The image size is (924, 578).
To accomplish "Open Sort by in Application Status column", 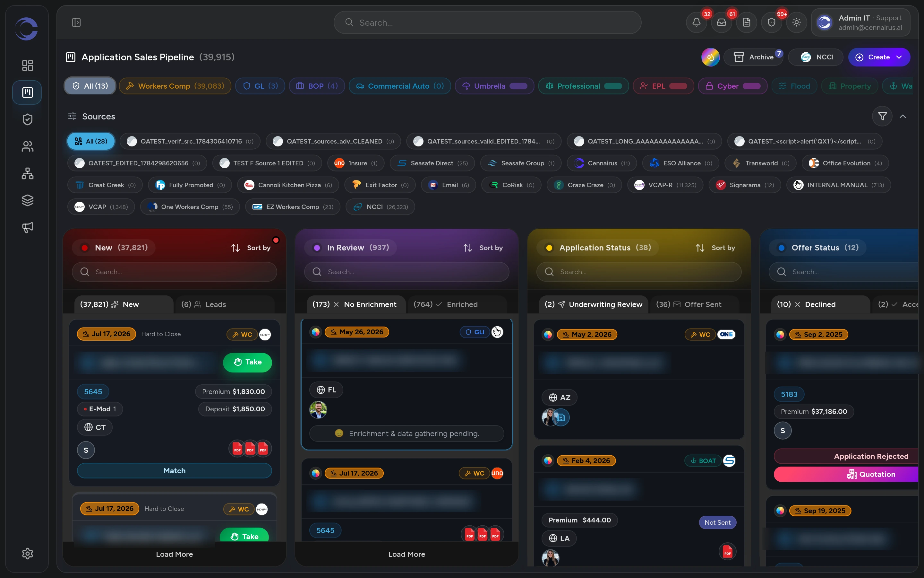I will (x=715, y=248).
